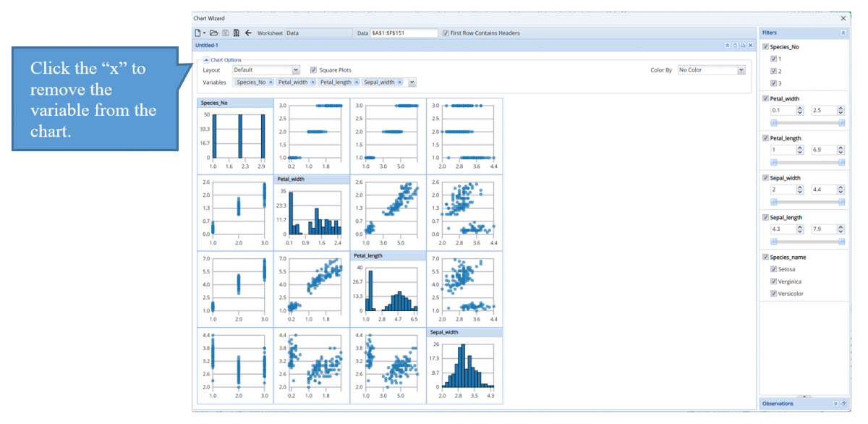Viewport: 868px width, 424px height.
Task: Click the Petal_width range slider
Action: pyautogui.click(x=807, y=123)
